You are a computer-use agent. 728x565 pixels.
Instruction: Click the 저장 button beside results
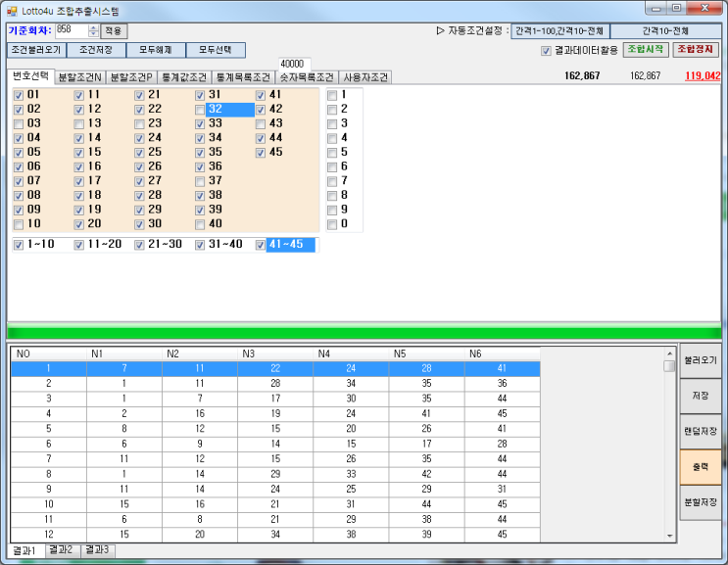tap(701, 396)
